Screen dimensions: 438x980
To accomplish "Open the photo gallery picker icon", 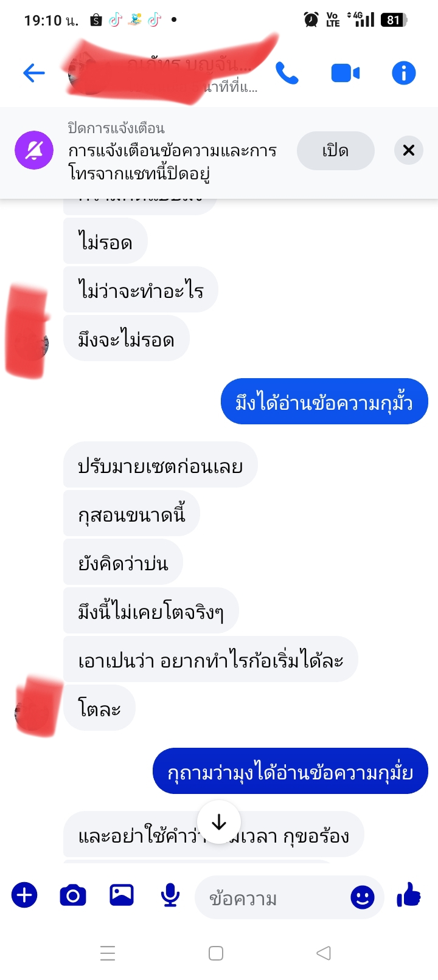I will [122, 895].
